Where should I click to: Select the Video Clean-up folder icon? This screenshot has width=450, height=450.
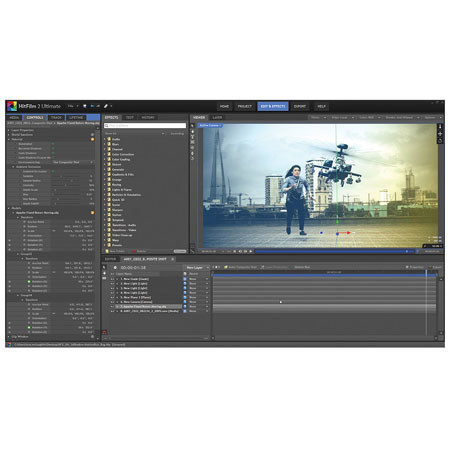click(109, 235)
